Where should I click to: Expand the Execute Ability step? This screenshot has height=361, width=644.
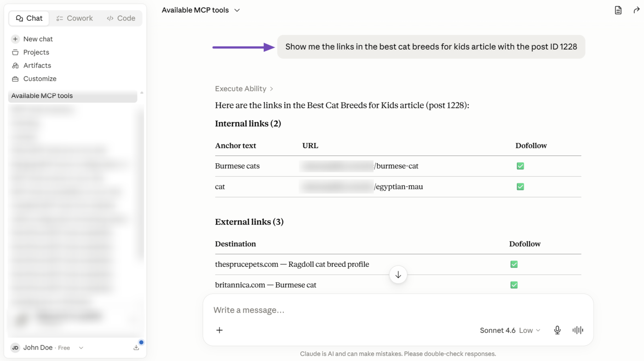[x=244, y=89]
